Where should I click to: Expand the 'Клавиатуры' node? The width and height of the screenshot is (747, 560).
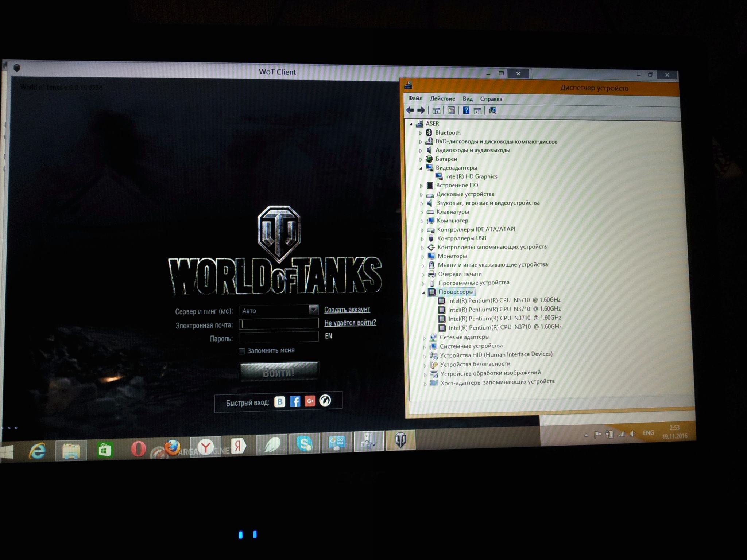pos(422,212)
